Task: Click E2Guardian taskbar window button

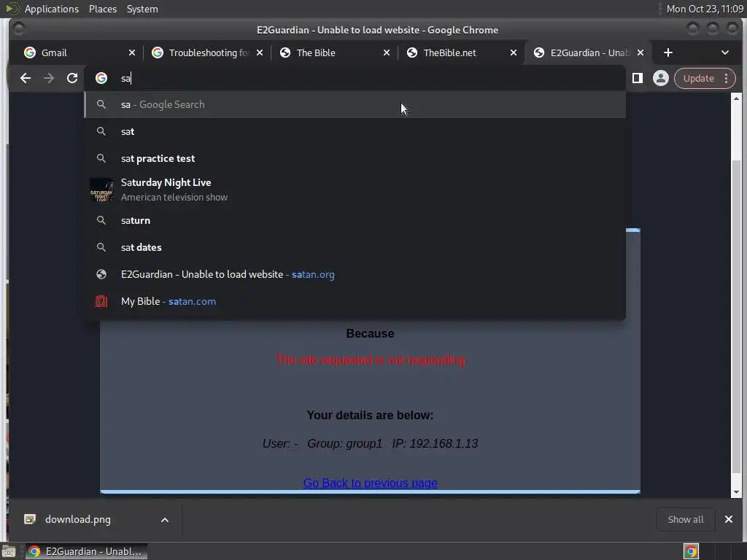Action: (86, 551)
